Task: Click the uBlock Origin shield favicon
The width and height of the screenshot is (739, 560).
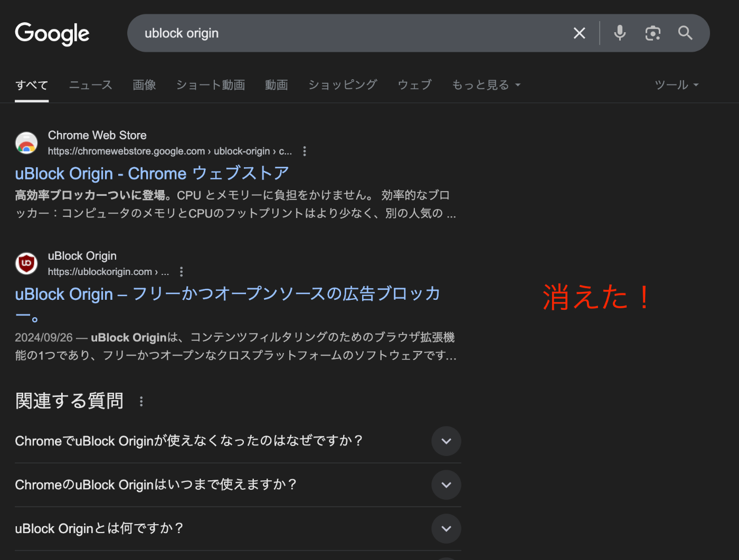Action: click(26, 263)
